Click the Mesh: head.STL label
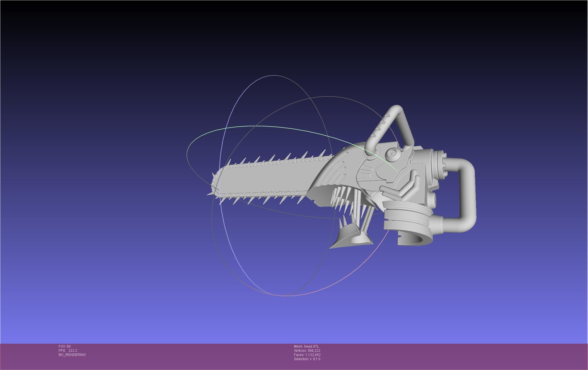The image size is (588, 370). [x=306, y=346]
